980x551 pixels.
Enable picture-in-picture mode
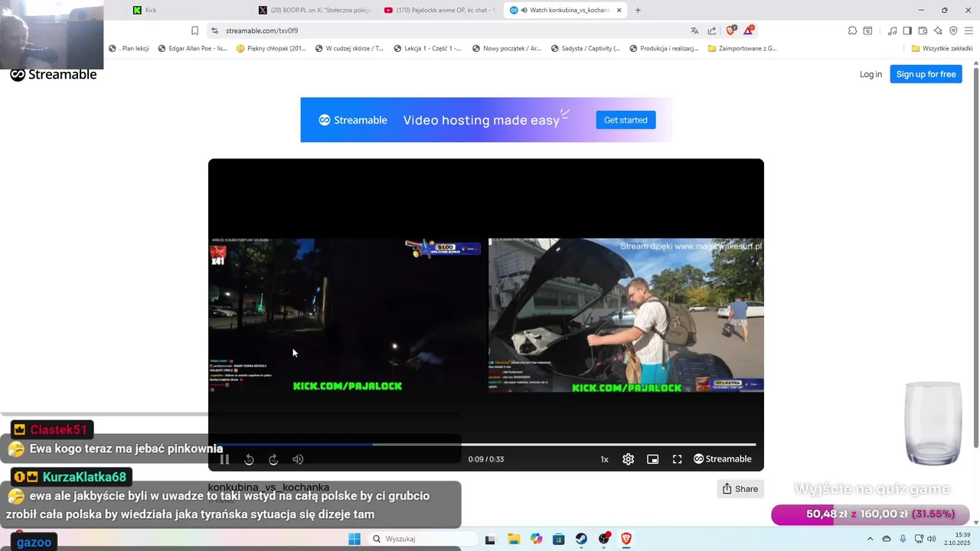click(652, 459)
